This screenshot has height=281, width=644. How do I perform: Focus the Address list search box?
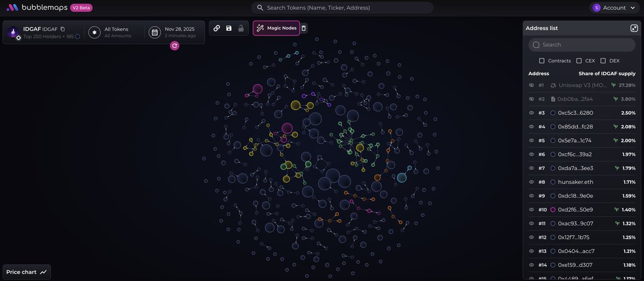pyautogui.click(x=581, y=45)
